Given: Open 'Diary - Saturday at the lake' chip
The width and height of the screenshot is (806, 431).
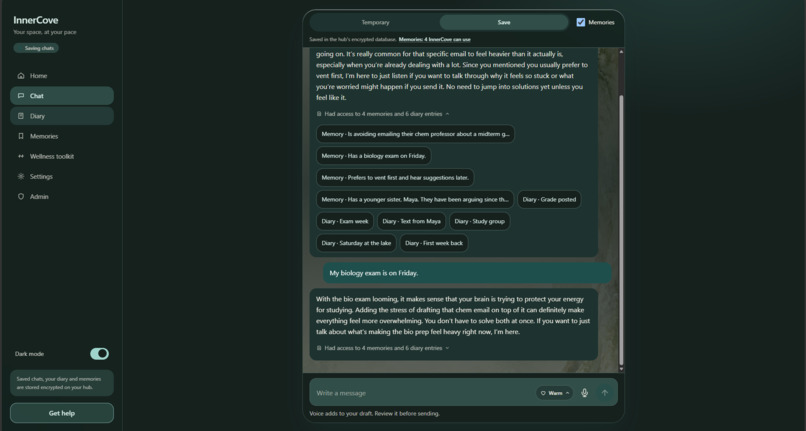Looking at the screenshot, I should [356, 243].
